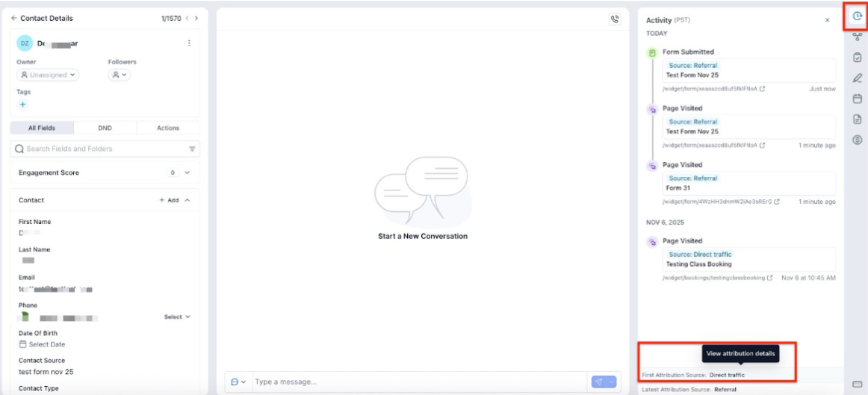Open external link for testingclassbooking URL
The image size is (868, 395).
769,278
